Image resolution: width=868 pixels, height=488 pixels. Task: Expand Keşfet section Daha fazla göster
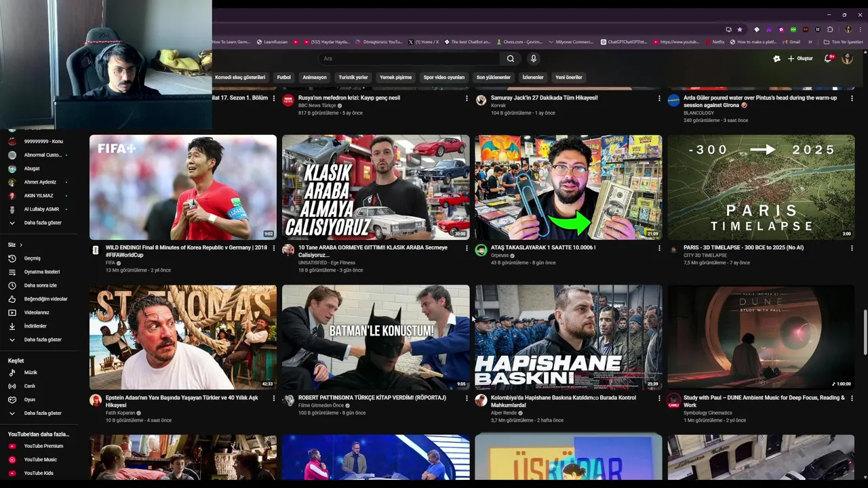[38, 413]
